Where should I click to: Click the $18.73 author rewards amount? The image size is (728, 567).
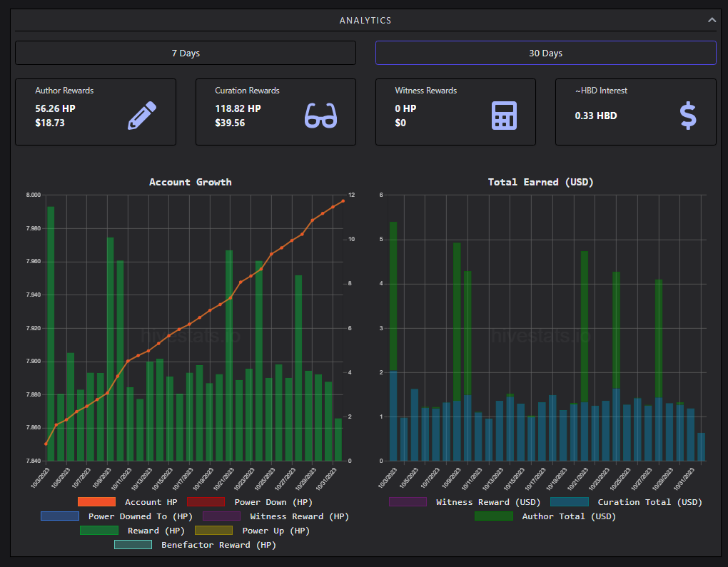tap(50, 123)
